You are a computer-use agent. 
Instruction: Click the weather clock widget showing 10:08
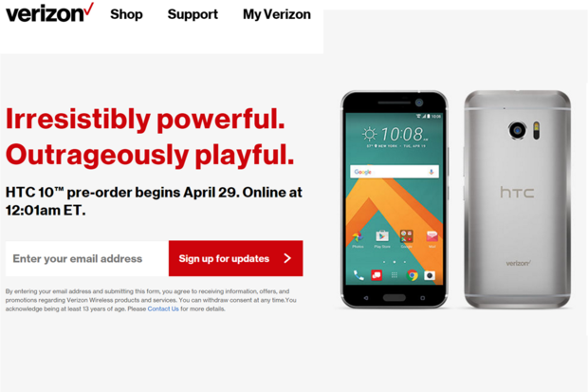(395, 137)
